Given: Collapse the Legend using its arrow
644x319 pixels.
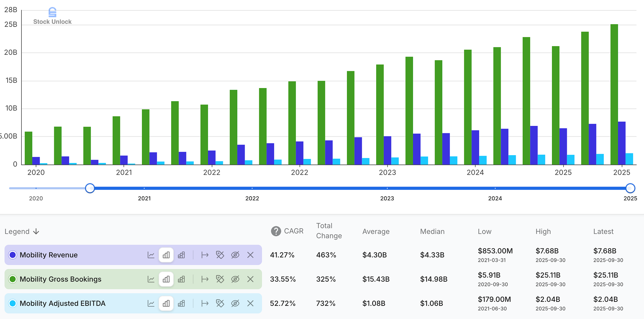Looking at the screenshot, I should tap(36, 231).
